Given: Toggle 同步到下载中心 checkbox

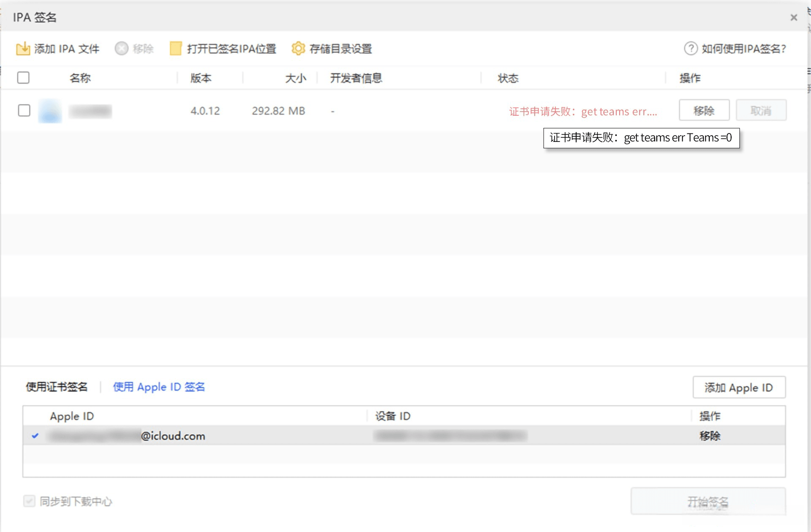Looking at the screenshot, I should click(x=29, y=501).
